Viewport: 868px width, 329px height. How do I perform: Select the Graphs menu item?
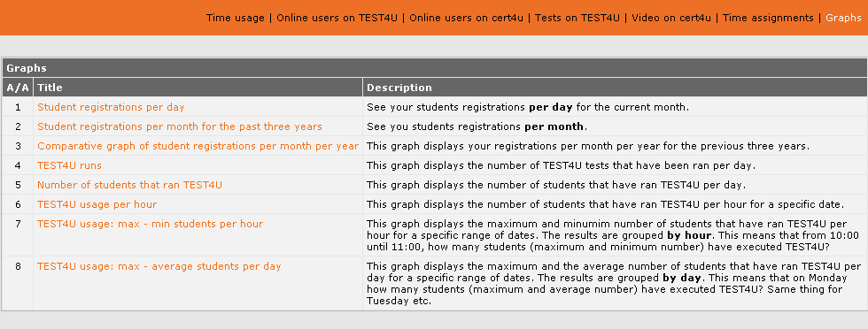(843, 18)
